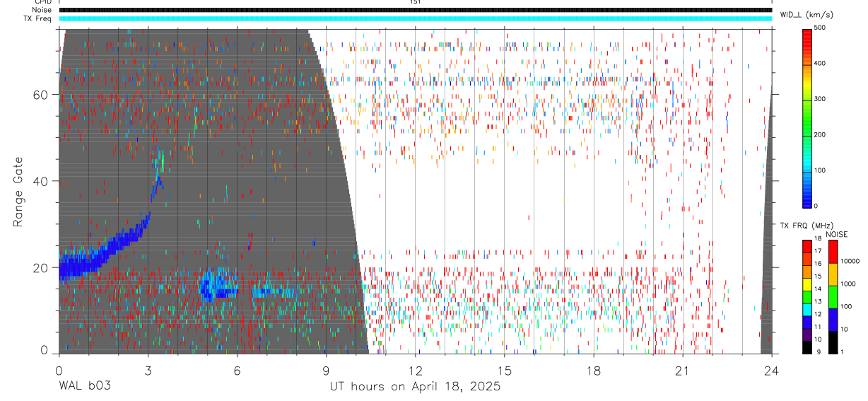Select the green segment of the NOISE scale

click(832, 297)
